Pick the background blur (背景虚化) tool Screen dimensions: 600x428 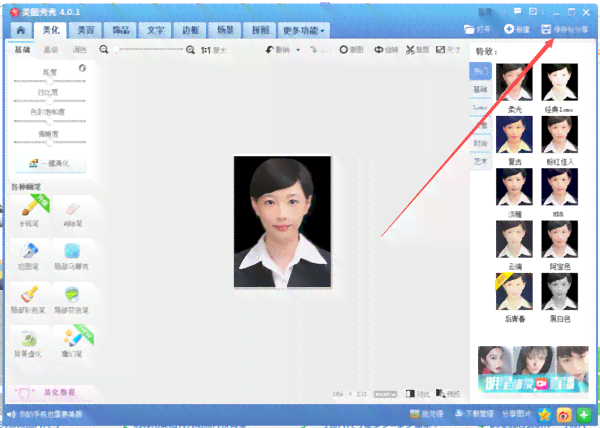(x=28, y=344)
